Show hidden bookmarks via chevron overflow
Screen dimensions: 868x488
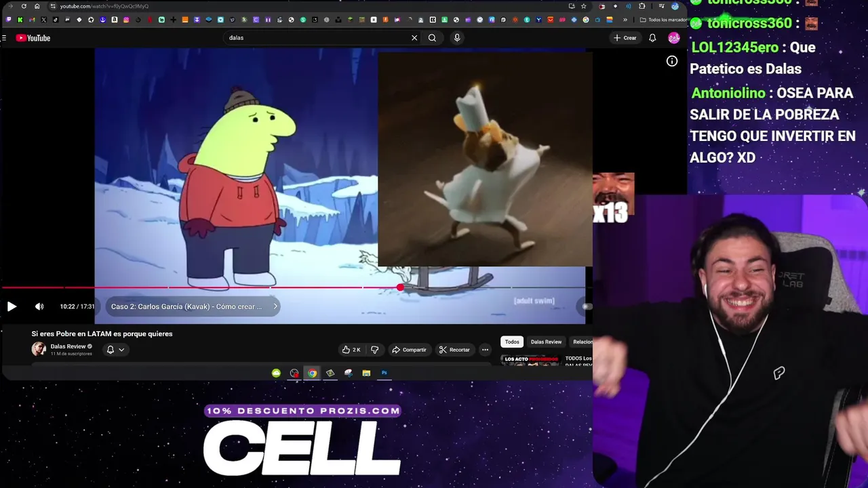click(x=625, y=20)
